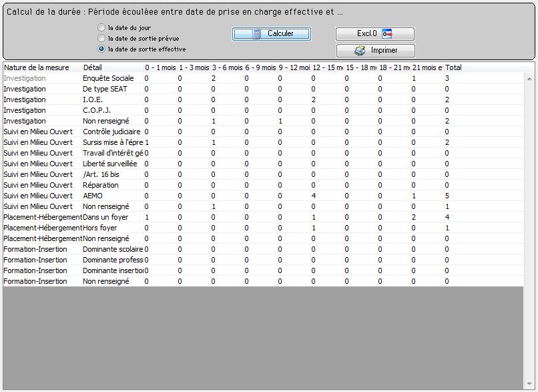This screenshot has width=538, height=392.
Task: Select the 'Dominante scolaire' row
Action: [263, 249]
